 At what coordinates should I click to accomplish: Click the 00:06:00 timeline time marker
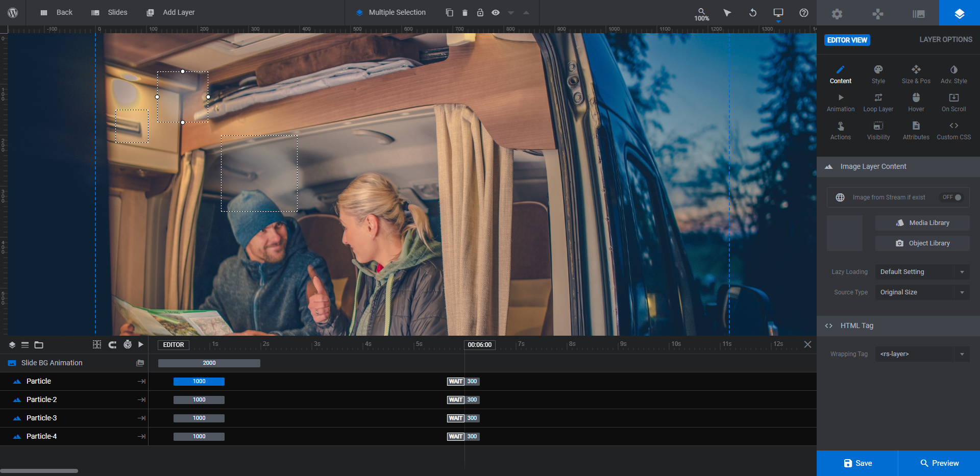480,345
